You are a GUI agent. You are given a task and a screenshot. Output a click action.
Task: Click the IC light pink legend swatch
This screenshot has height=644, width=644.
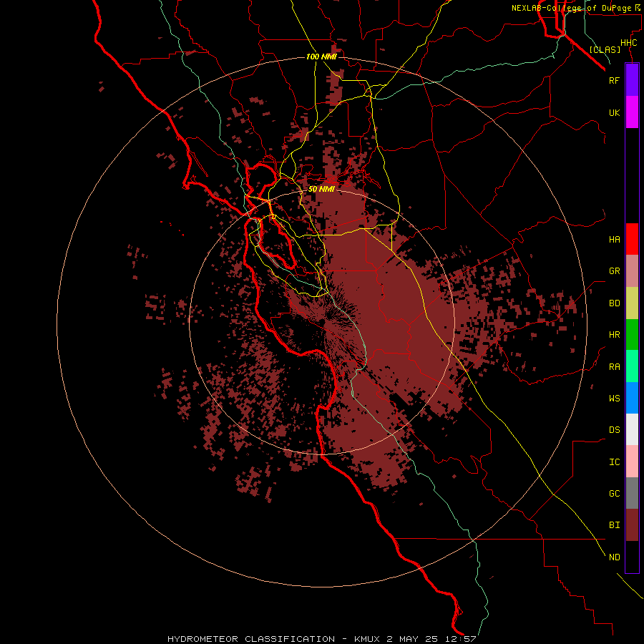tap(632, 462)
